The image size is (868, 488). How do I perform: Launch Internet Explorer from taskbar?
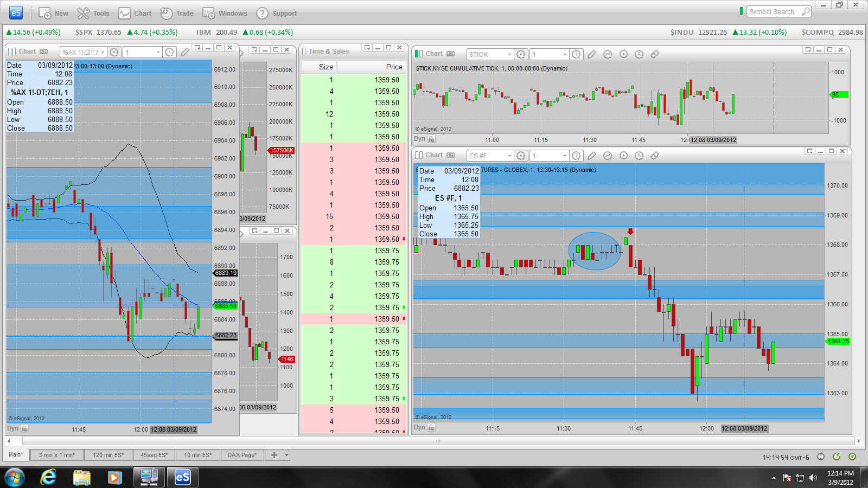tap(49, 478)
